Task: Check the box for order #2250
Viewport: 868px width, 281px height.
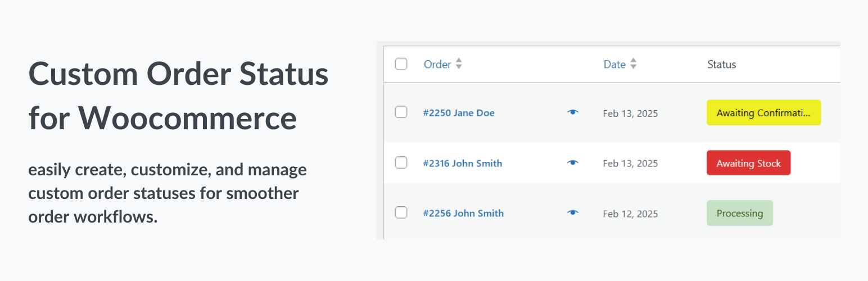Action: (x=401, y=112)
